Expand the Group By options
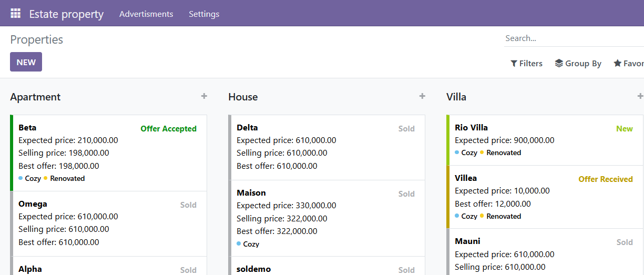Viewport: 644px width, 275px height. [x=578, y=63]
